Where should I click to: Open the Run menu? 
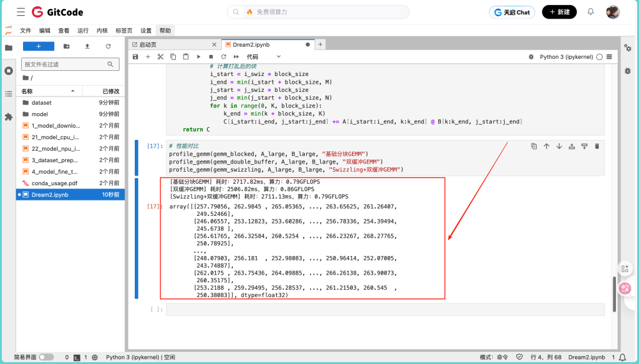click(x=83, y=31)
